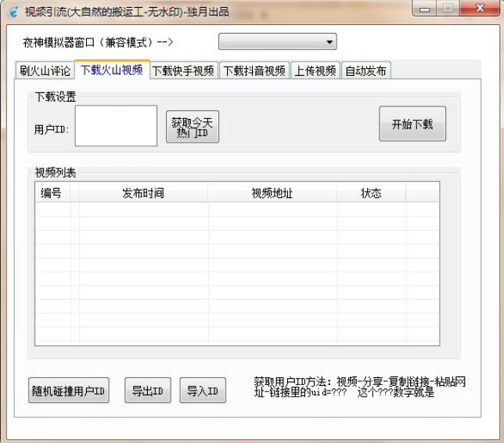Screen dimensions: 504x443
Task: Sort by the 发布时间 column header
Action: pyautogui.click(x=143, y=193)
